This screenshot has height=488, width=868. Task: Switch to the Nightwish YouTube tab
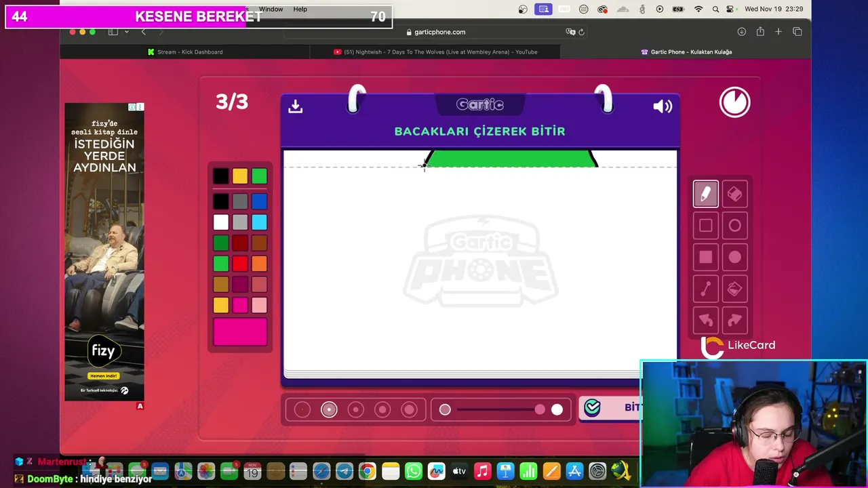pyautogui.click(x=435, y=52)
